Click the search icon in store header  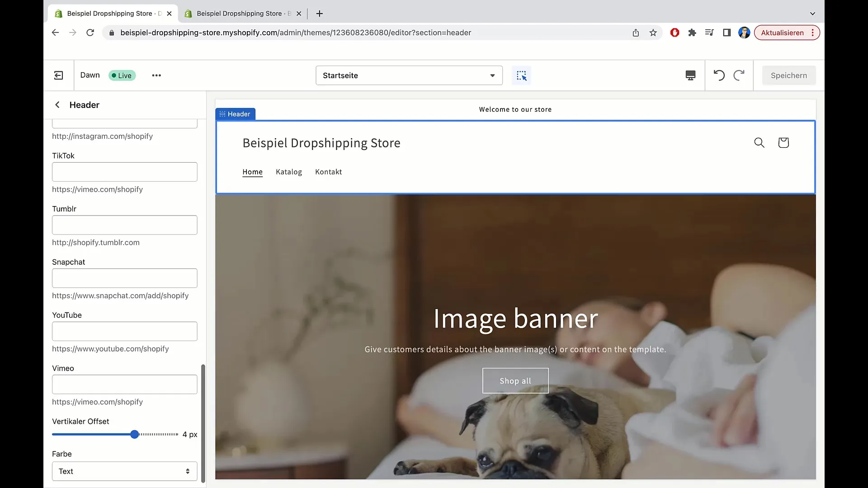(x=759, y=142)
